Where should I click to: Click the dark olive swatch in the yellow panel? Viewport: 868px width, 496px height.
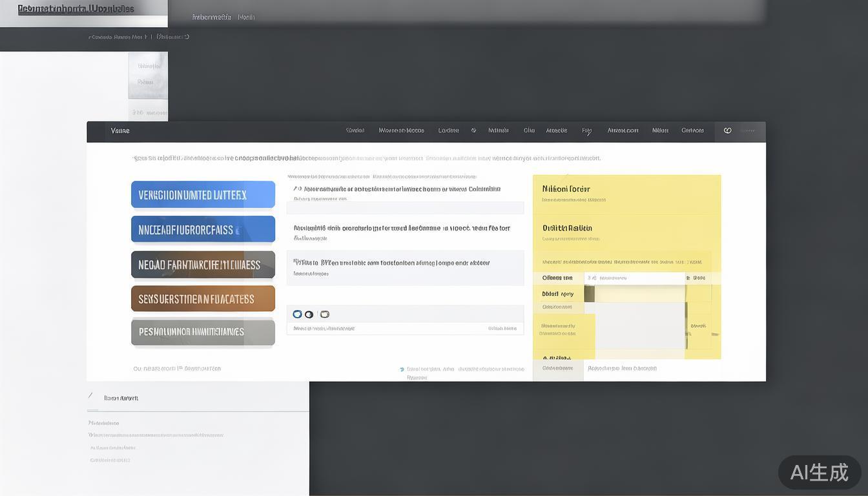coord(589,294)
